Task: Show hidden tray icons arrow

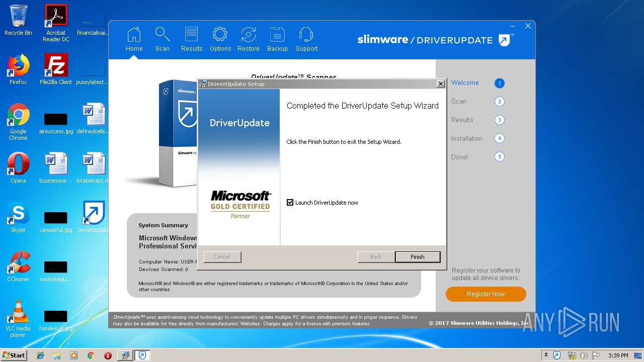Action: tap(546, 355)
